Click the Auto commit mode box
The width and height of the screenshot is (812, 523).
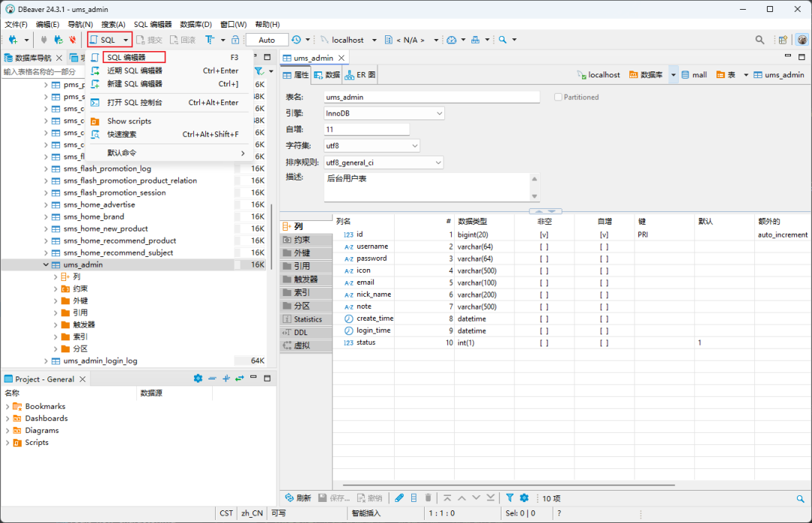pyautogui.click(x=267, y=40)
